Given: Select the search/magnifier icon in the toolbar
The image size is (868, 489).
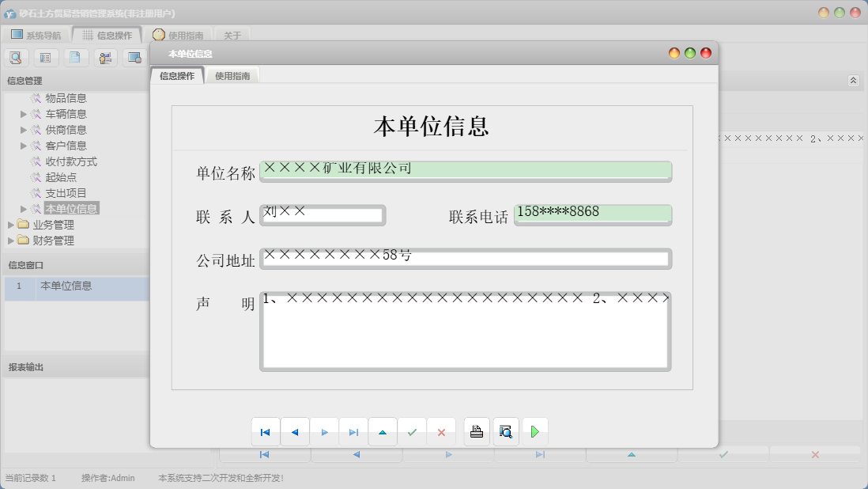Looking at the screenshot, I should (16, 57).
